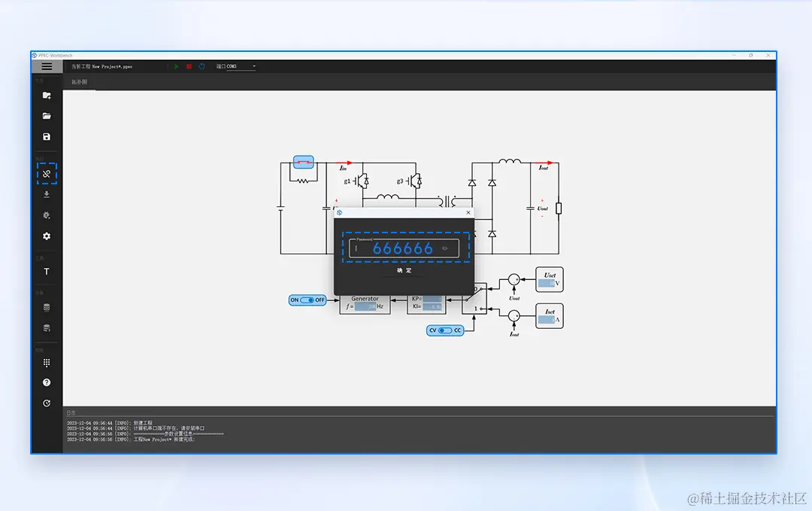Start run with green play button
The image size is (812, 511).
(177, 66)
